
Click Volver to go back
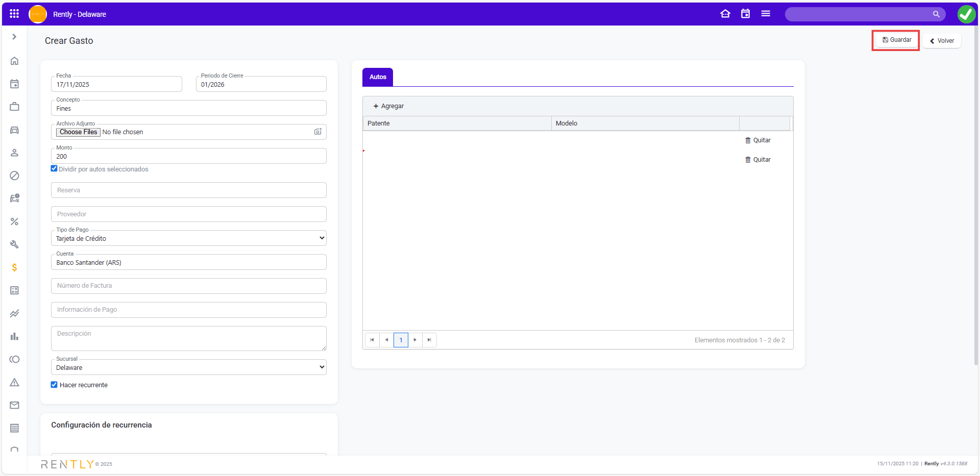tap(942, 41)
